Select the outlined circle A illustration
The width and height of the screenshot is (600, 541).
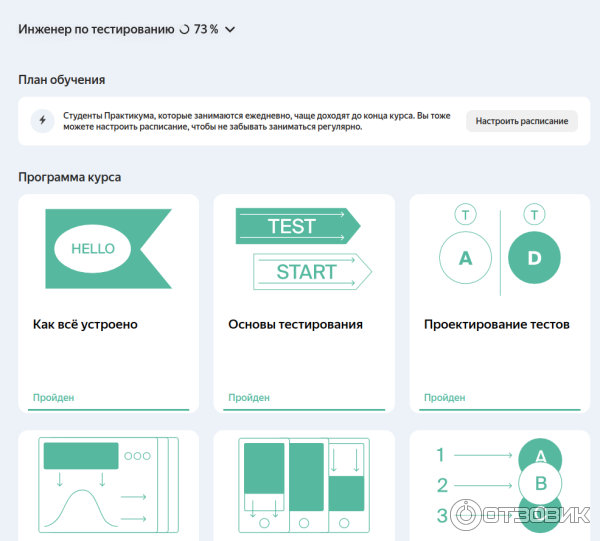465,258
